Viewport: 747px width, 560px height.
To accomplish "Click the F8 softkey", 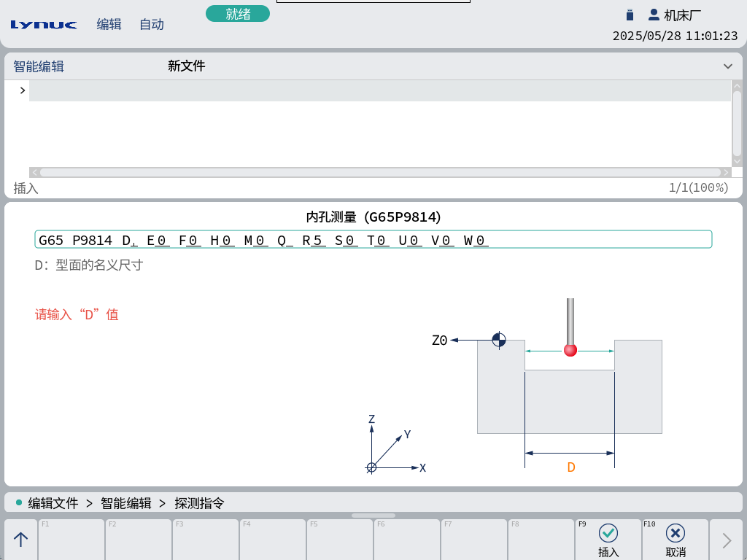I will point(541,540).
